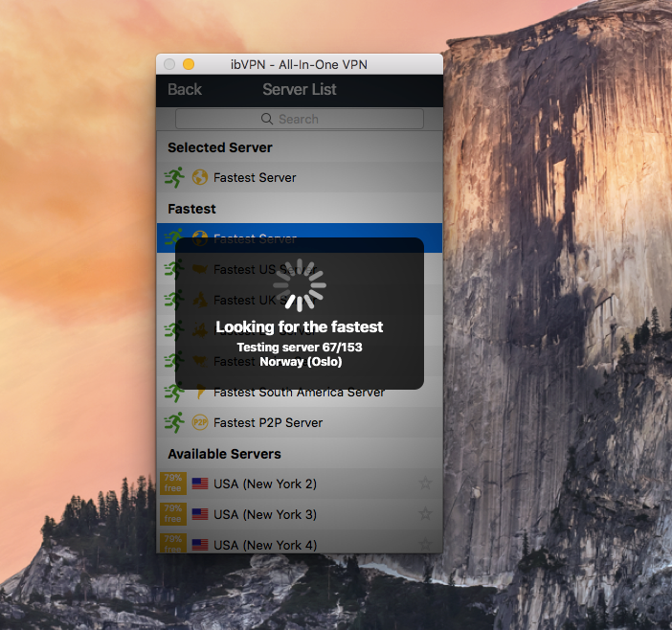The width and height of the screenshot is (672, 630).
Task: Click the Server List title
Action: 299,90
